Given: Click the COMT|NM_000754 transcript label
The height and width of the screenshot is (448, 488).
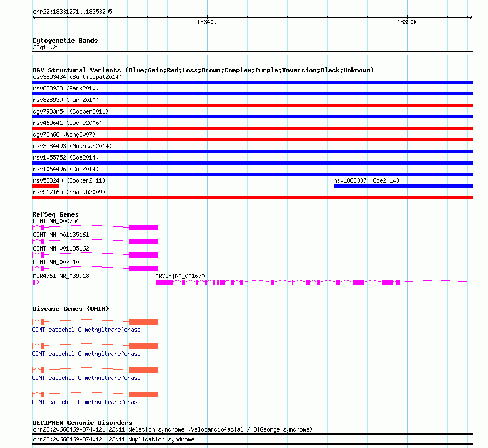Looking at the screenshot, I should (x=56, y=222).
